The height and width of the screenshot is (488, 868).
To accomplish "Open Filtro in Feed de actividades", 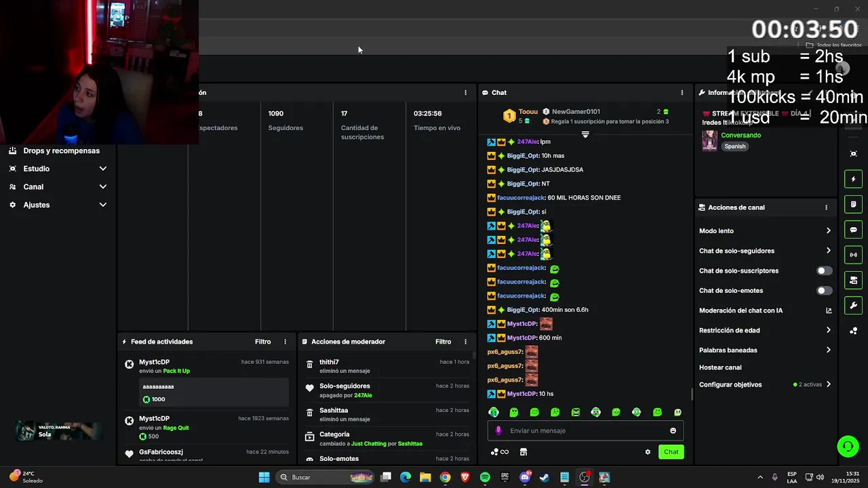I will (x=262, y=342).
